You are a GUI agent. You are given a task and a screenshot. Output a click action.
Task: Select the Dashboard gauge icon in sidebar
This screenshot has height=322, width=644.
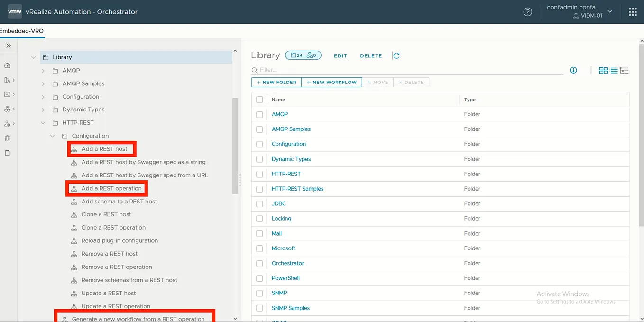coord(7,65)
